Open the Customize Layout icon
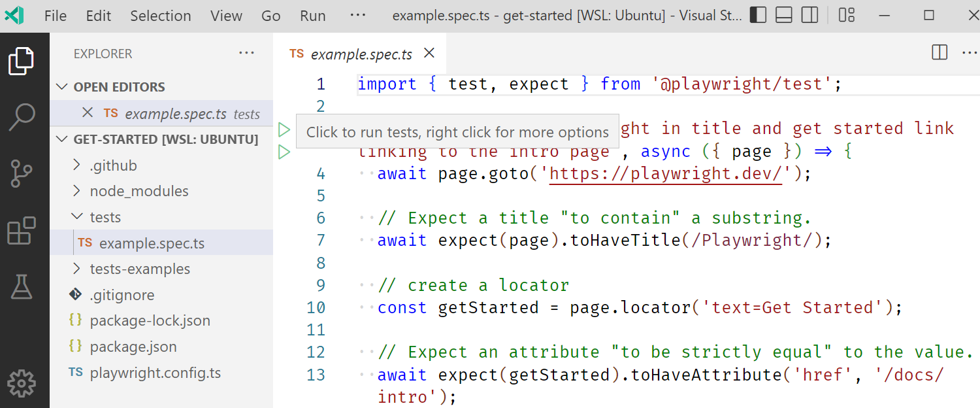980x408 pixels. pos(847,15)
